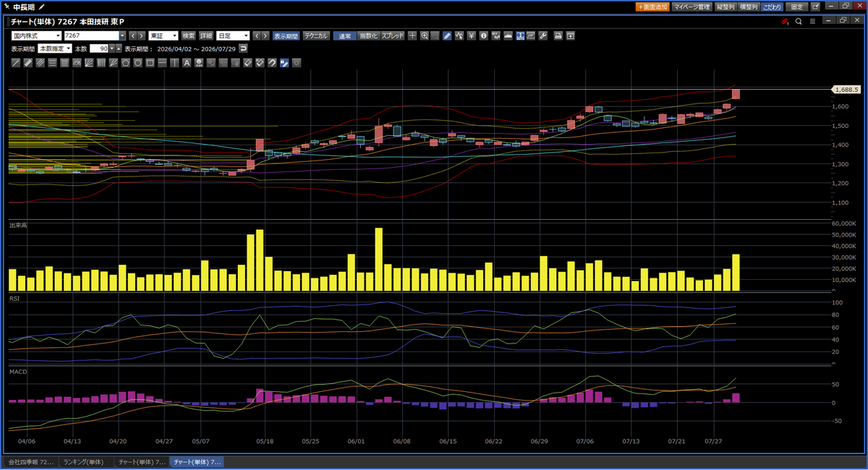Open the search magnifier in chart panel
Viewport: 868px width, 470px height.
click(799, 22)
